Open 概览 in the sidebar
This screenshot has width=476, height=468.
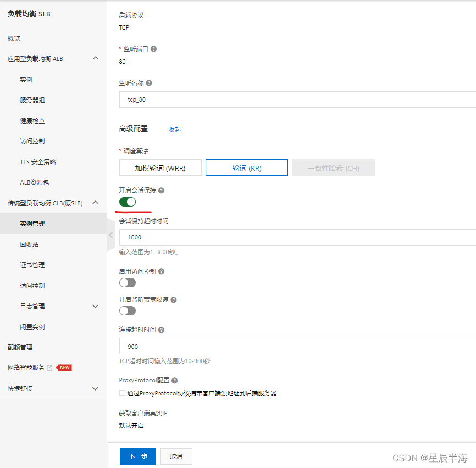pos(14,38)
